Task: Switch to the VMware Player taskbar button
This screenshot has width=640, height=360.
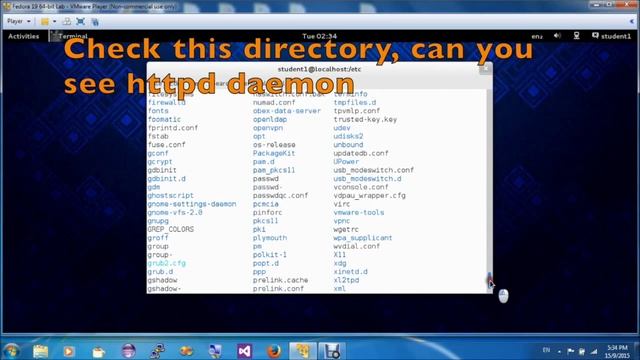Action: point(302,351)
